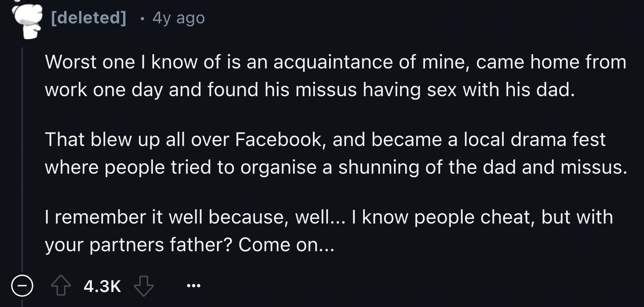Click the vertical thread line to collapse

22,158
